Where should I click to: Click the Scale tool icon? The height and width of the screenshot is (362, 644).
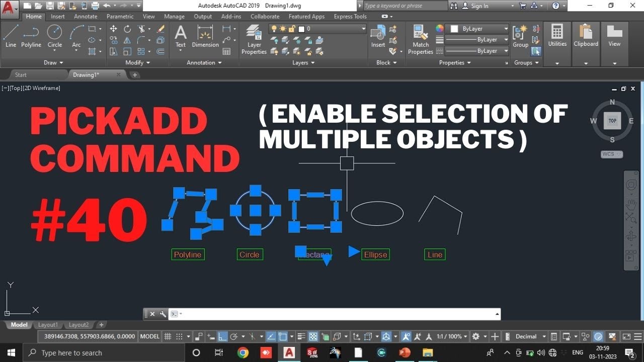(127, 51)
